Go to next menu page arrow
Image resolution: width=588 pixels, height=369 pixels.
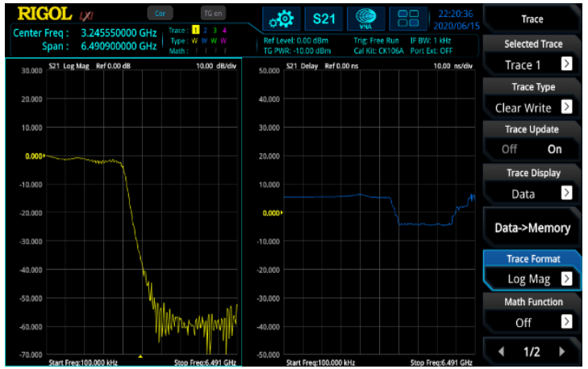pos(561,352)
